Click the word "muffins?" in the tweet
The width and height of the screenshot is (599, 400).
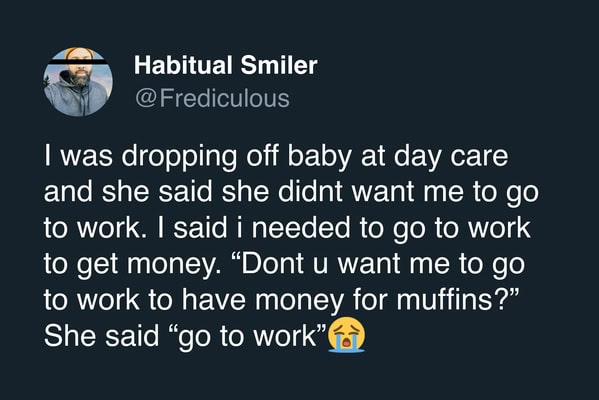(458, 300)
